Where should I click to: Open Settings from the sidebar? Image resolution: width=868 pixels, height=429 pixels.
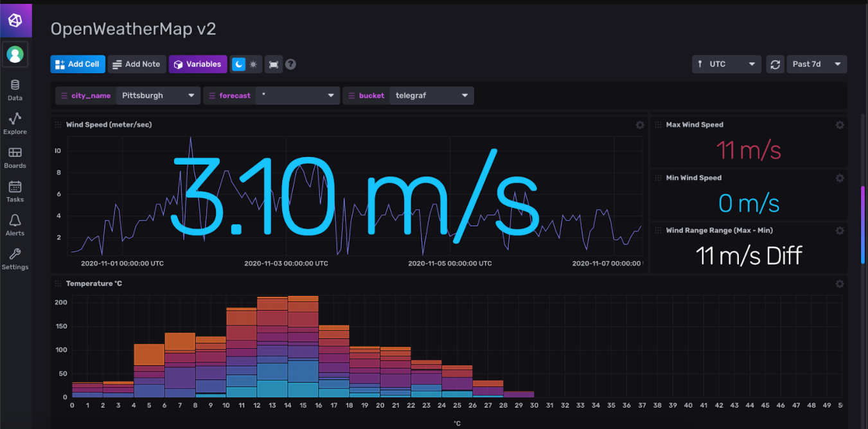15,259
